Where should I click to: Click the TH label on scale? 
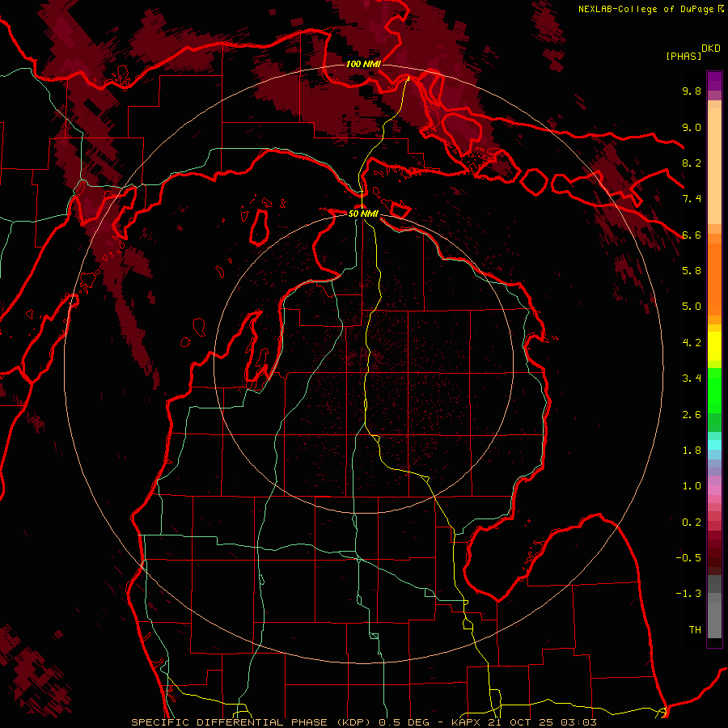pyautogui.click(x=695, y=630)
